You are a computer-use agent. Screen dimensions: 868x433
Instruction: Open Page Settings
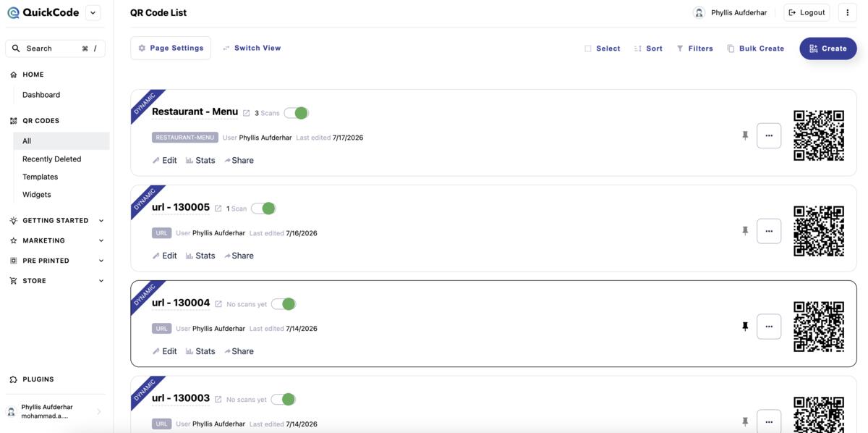171,48
